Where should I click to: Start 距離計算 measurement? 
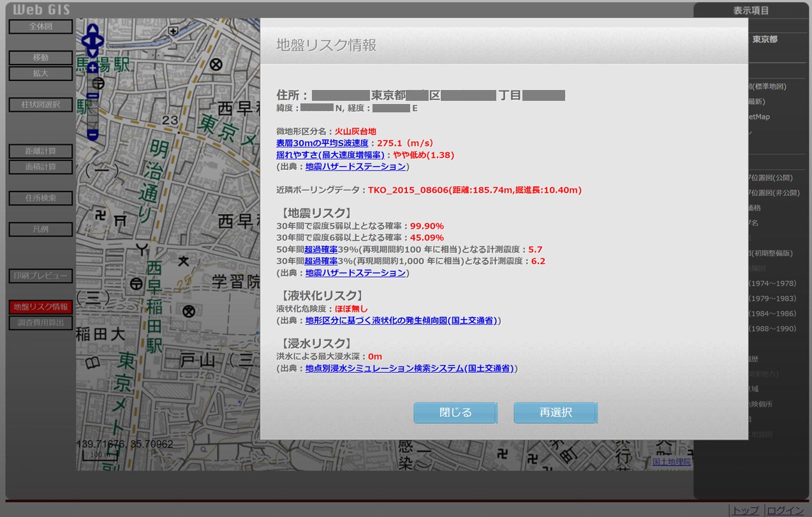click(41, 151)
